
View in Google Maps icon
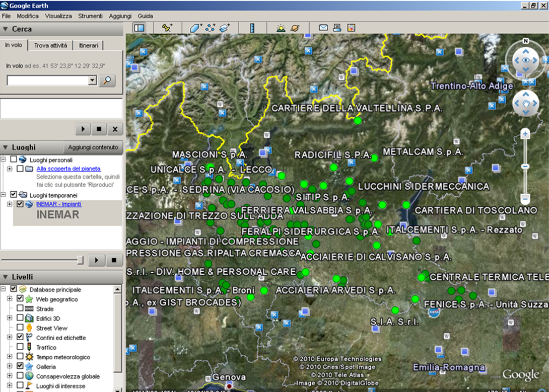pos(351,28)
